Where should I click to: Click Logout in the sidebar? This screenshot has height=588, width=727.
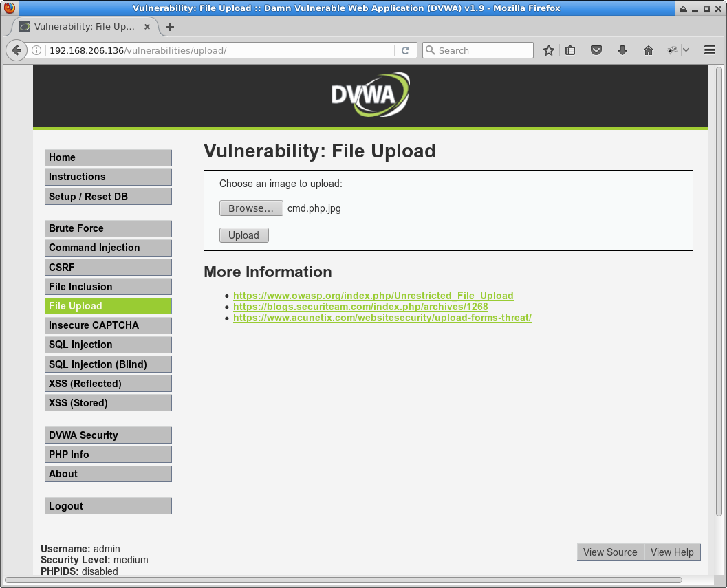pyautogui.click(x=108, y=506)
